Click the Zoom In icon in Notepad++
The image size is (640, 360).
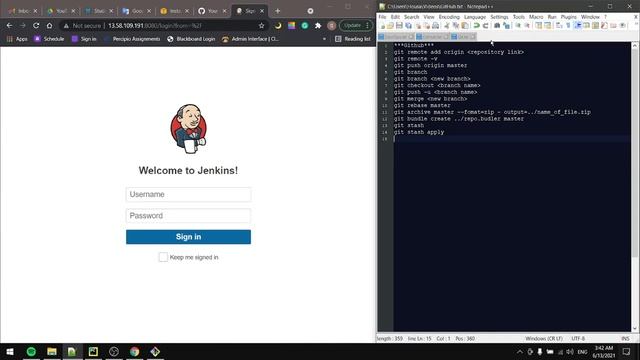click(518, 26)
